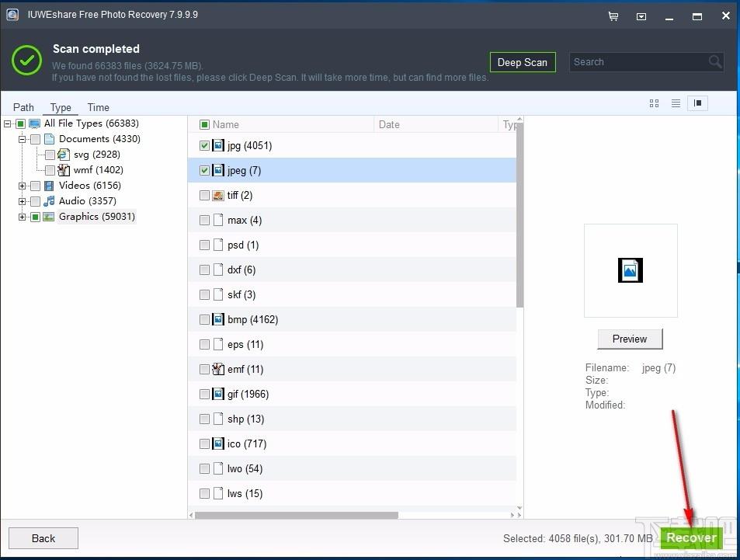Screen dimensions: 740x560
Task: Check the gif (1966) checkbox
Action: (204, 394)
